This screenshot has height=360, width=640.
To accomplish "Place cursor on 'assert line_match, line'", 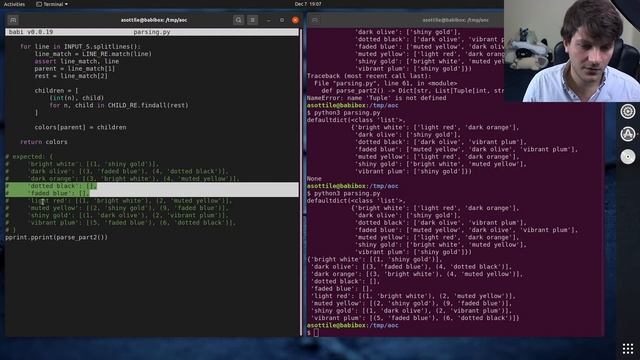I will [77, 61].
